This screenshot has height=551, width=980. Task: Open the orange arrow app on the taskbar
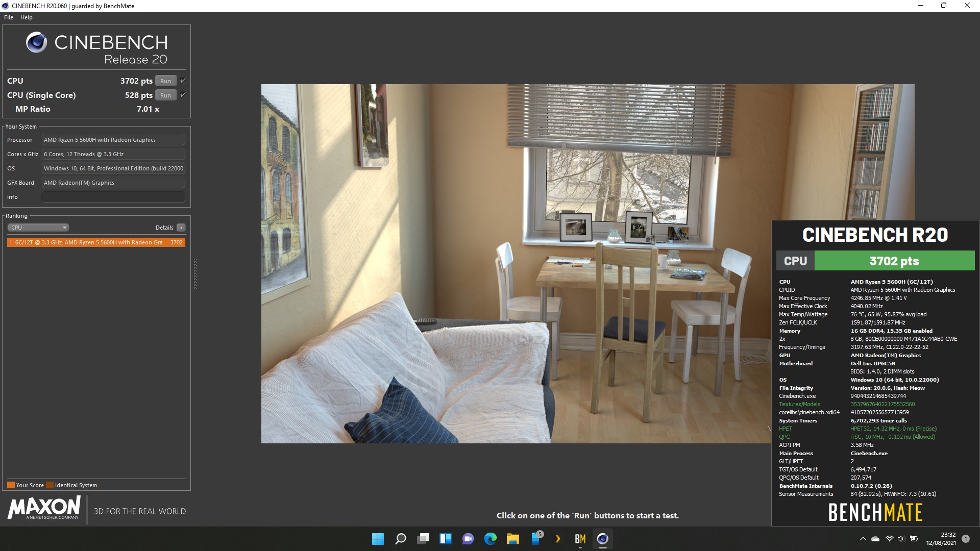(x=558, y=539)
